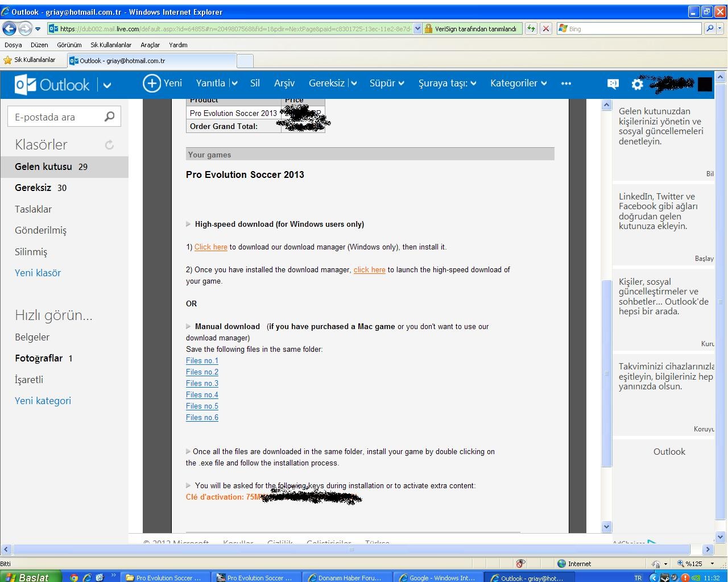The height and width of the screenshot is (582, 728).
Task: Open the Şuraya taşı: dropdown
Action: pos(447,83)
